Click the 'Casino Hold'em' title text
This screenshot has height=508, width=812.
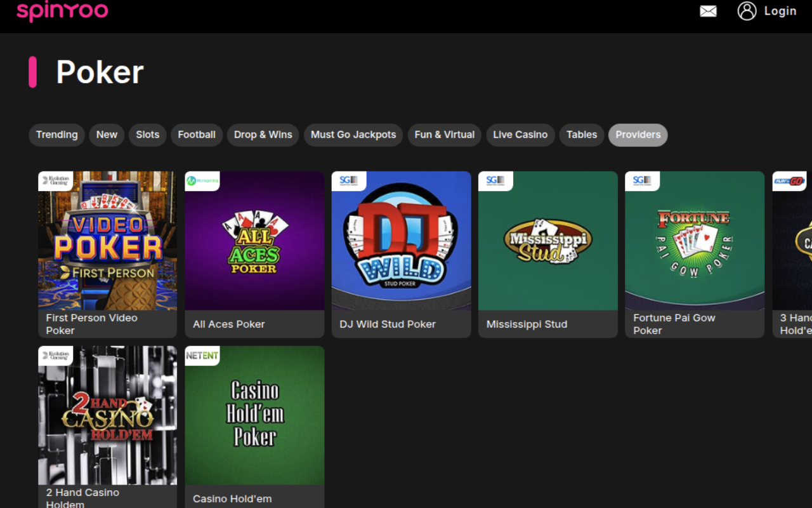(232, 498)
